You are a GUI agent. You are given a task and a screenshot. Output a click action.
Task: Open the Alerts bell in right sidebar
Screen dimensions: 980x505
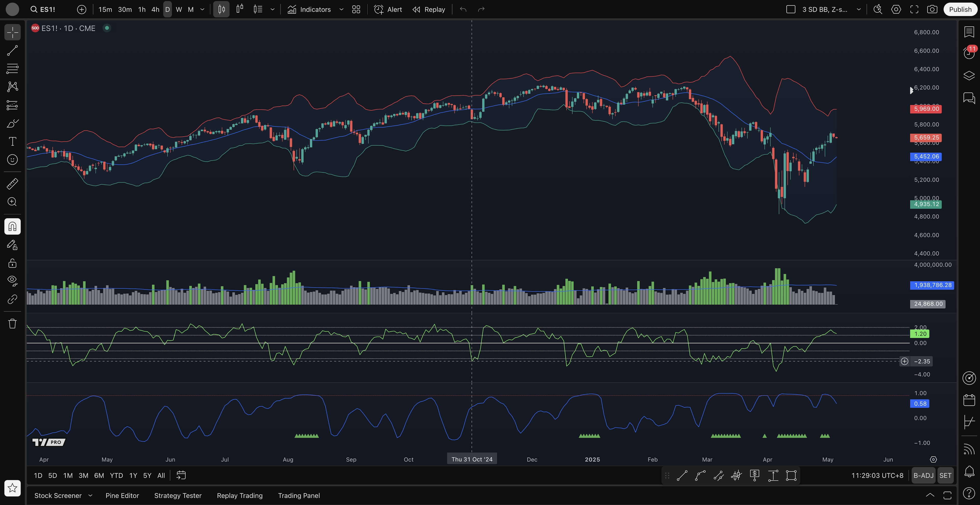click(x=969, y=472)
